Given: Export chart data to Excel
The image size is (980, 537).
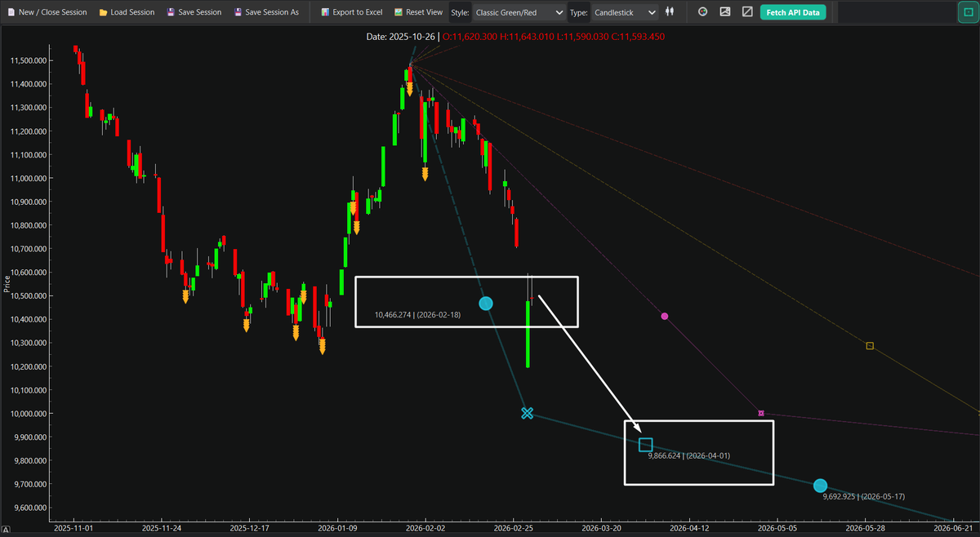Looking at the screenshot, I should [x=352, y=12].
